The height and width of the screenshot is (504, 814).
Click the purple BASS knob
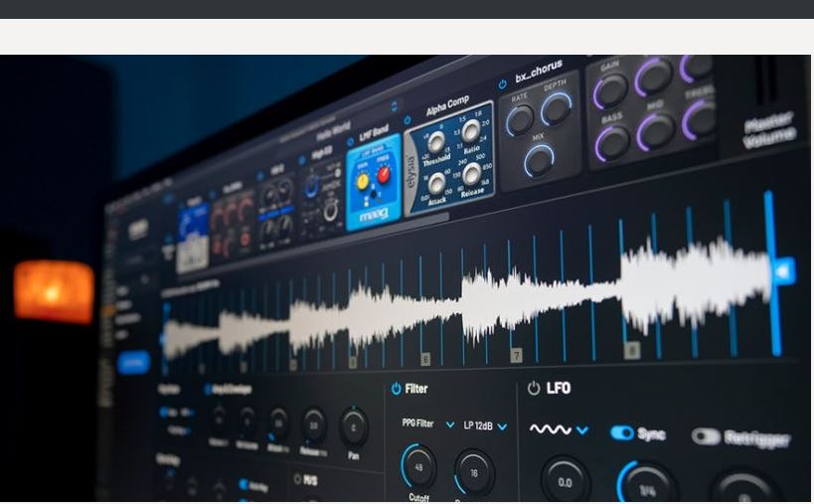click(612, 144)
